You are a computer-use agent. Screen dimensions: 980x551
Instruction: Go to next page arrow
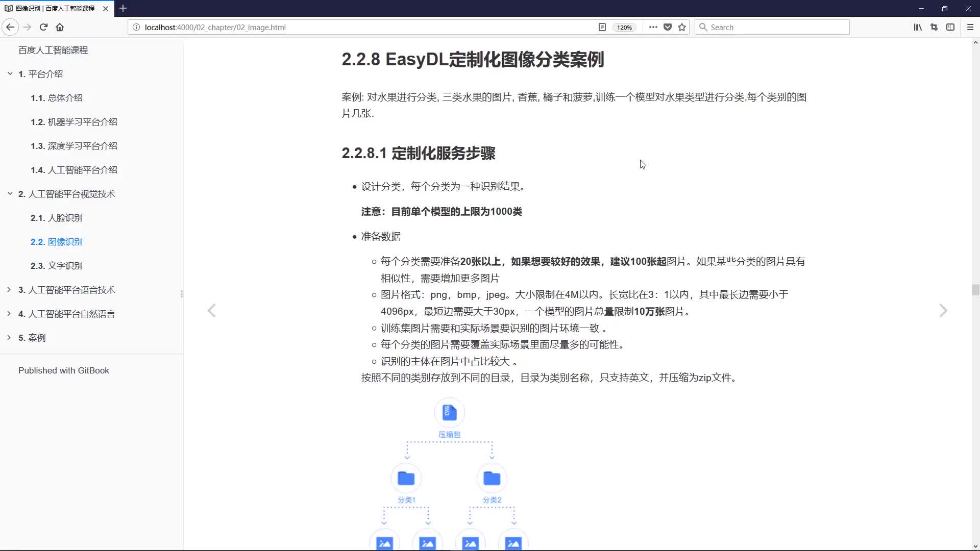[x=943, y=310]
